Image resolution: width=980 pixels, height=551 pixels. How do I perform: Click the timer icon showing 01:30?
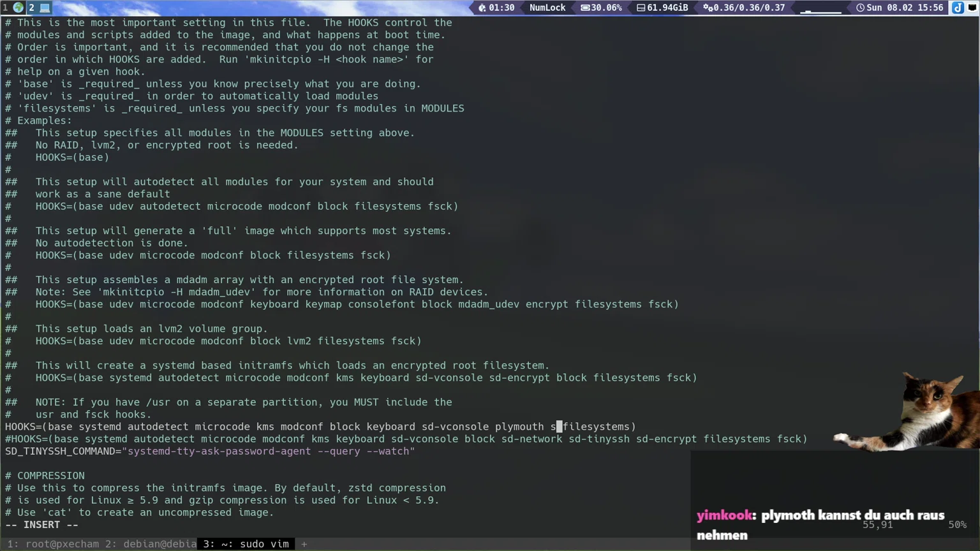(x=482, y=8)
